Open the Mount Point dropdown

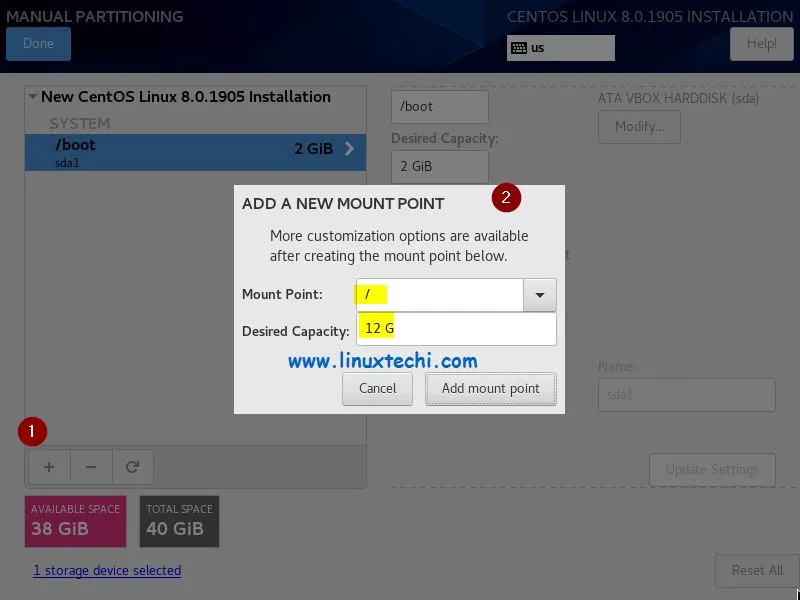click(x=538, y=294)
